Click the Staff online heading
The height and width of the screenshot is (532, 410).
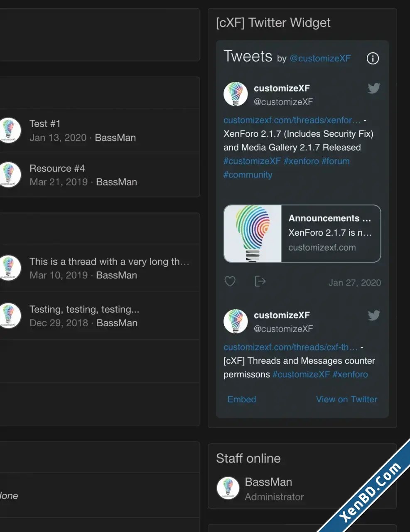point(248,458)
